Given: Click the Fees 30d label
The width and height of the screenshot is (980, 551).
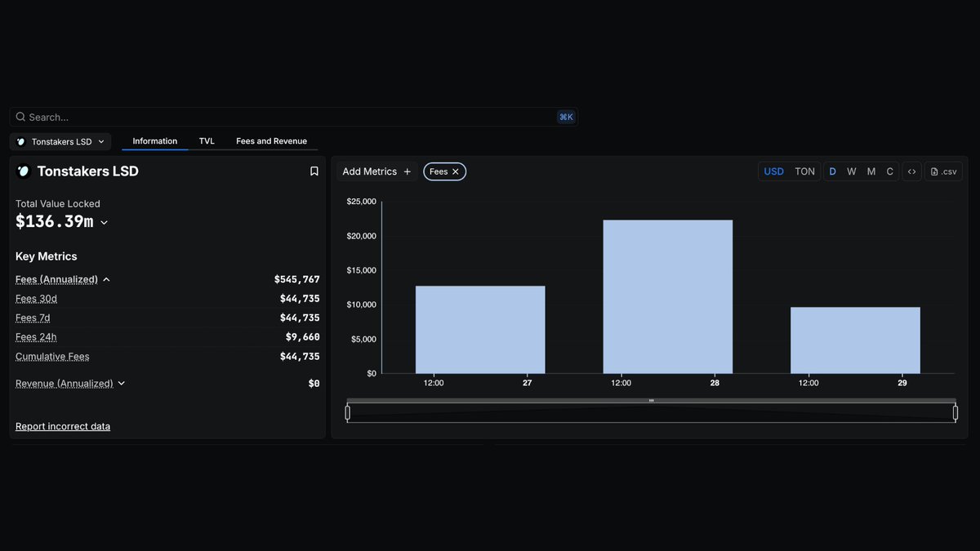Looking at the screenshot, I should 36,299.
